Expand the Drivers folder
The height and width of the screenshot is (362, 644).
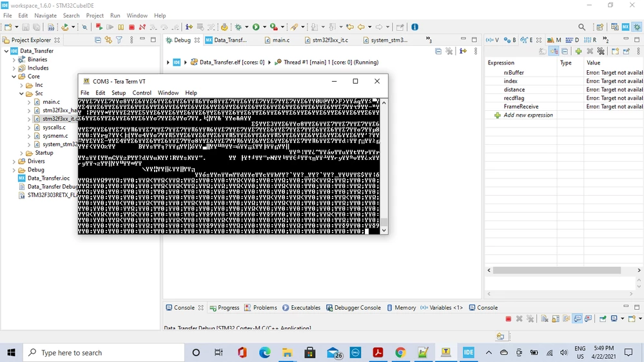pyautogui.click(x=14, y=161)
